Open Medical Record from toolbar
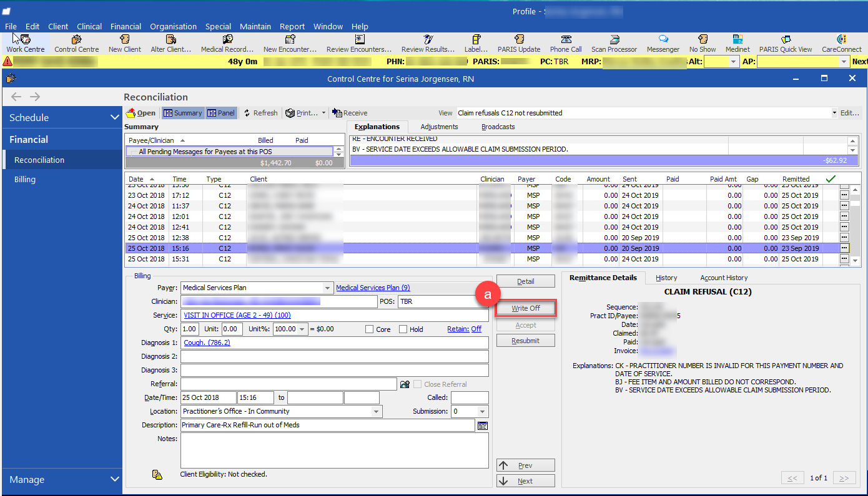 (x=227, y=44)
